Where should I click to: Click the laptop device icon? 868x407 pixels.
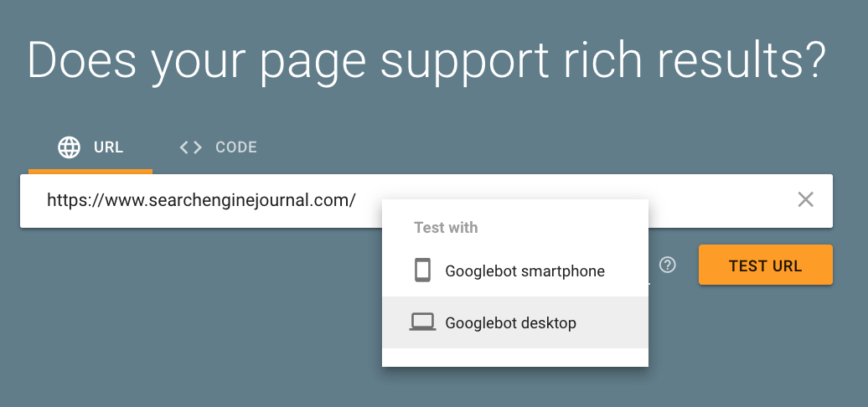pyautogui.click(x=422, y=322)
